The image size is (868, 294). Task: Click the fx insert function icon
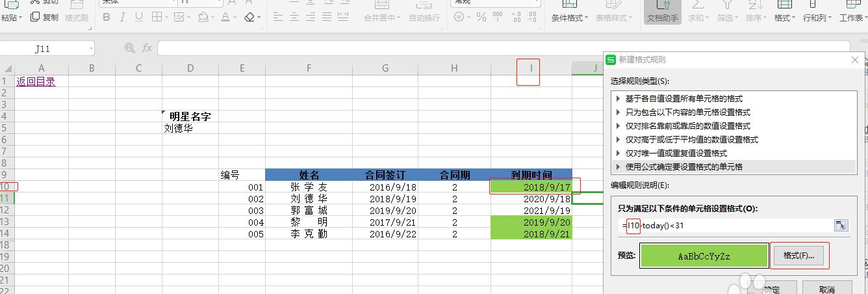click(147, 47)
